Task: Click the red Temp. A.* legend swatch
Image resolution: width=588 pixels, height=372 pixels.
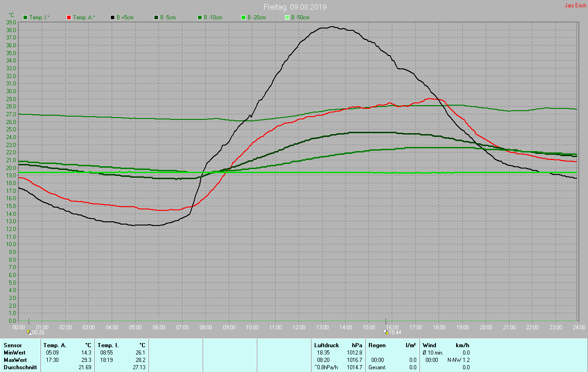Action: click(x=69, y=17)
